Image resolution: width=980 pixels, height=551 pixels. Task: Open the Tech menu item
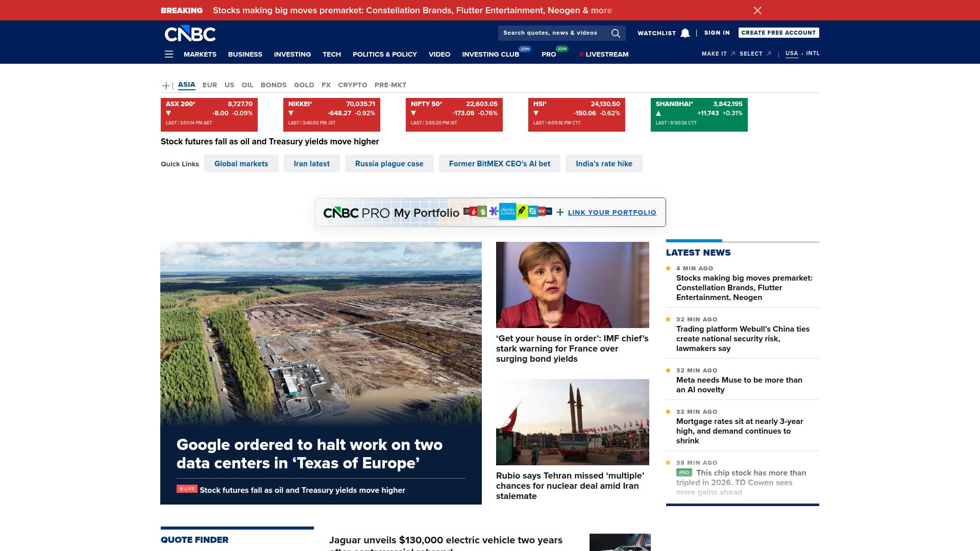(332, 54)
